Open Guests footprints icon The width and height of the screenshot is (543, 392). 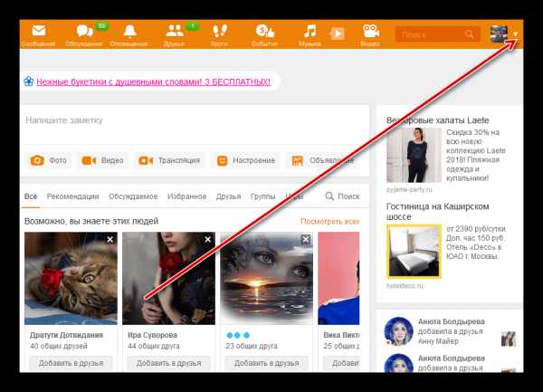(x=220, y=31)
